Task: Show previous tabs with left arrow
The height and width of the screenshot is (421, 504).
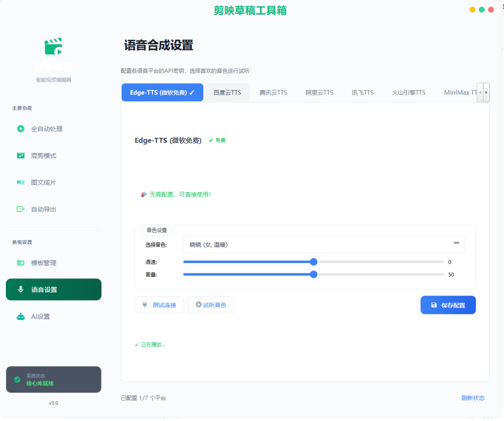Action: click(x=480, y=92)
